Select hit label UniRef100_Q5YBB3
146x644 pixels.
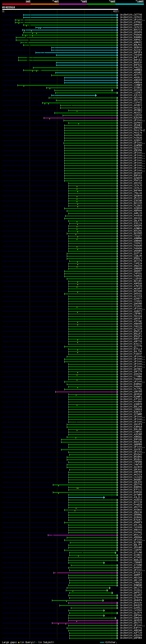[131, 110]
